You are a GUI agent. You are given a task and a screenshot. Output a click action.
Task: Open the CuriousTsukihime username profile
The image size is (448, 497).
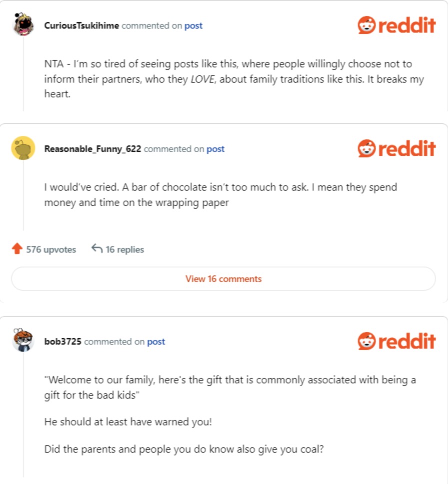pyautogui.click(x=81, y=25)
